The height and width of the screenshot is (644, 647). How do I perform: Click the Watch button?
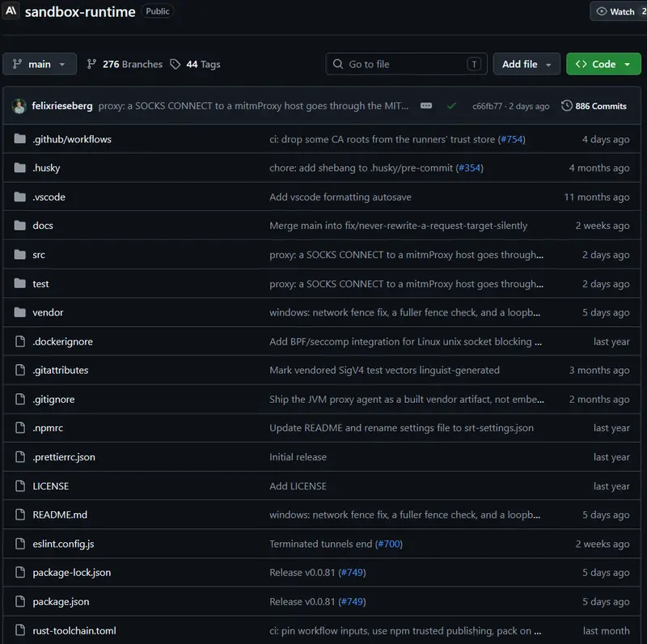[x=618, y=11]
